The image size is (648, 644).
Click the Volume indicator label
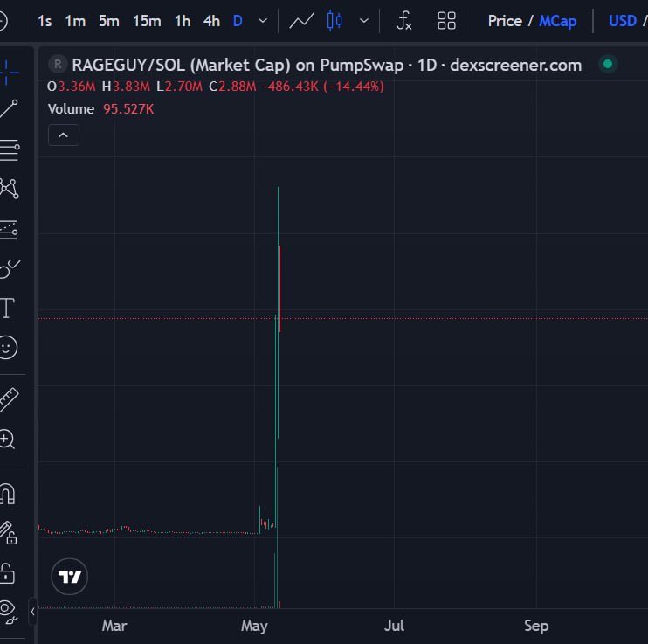pos(71,108)
